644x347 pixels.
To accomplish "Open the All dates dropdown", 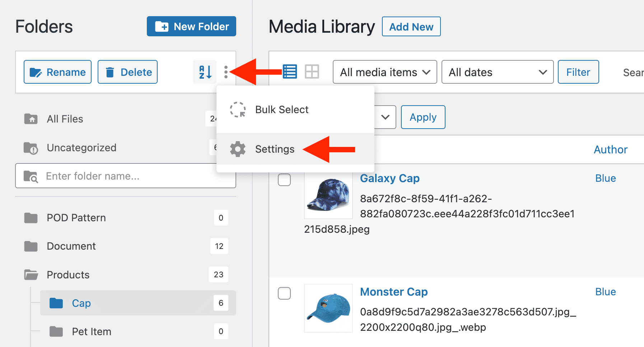I will pos(497,72).
